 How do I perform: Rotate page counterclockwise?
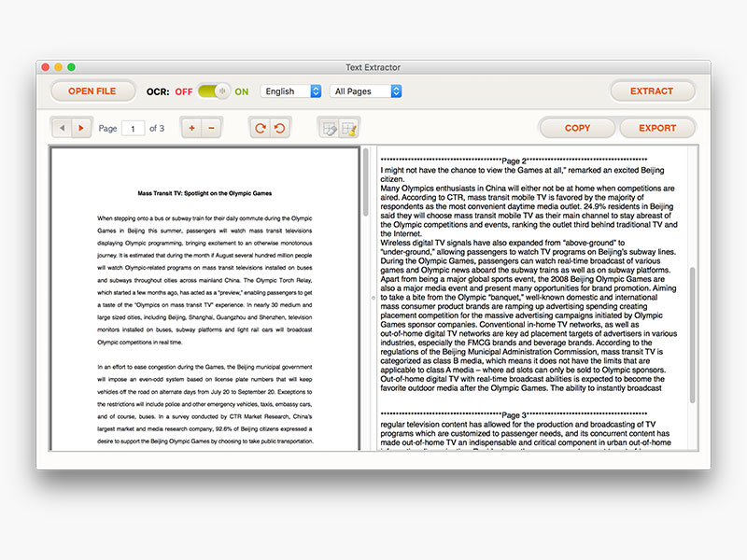coord(280,128)
